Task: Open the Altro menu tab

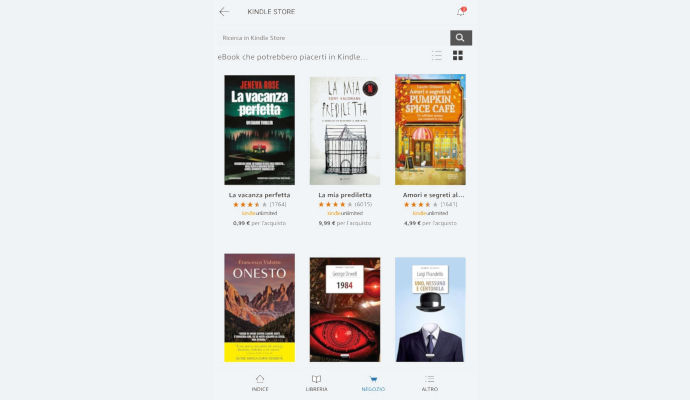Action: (429, 383)
